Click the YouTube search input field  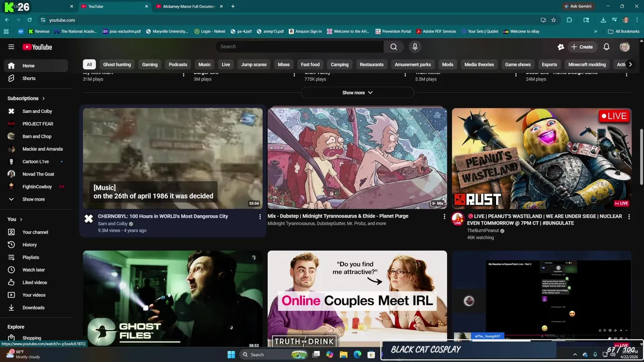click(299, 47)
